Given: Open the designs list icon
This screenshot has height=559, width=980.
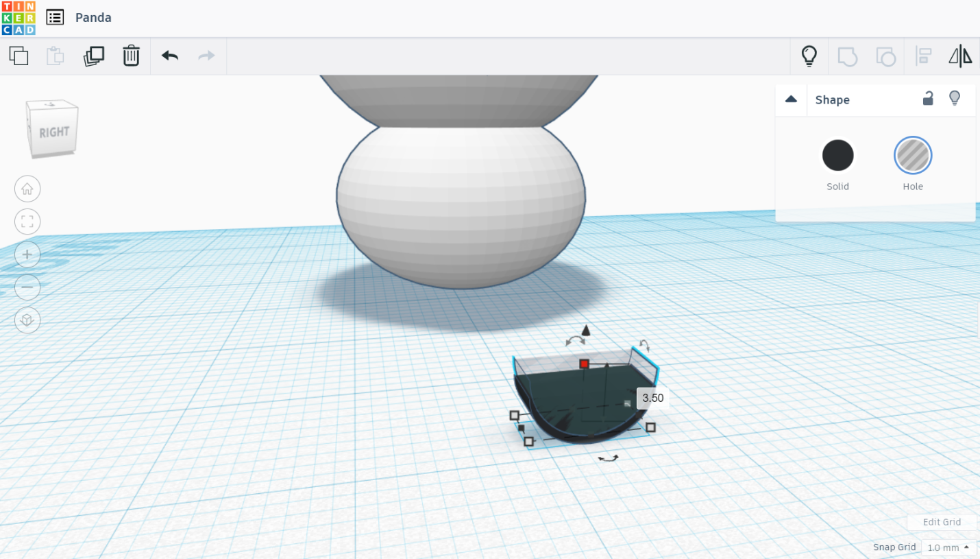Looking at the screenshot, I should pos(55,17).
